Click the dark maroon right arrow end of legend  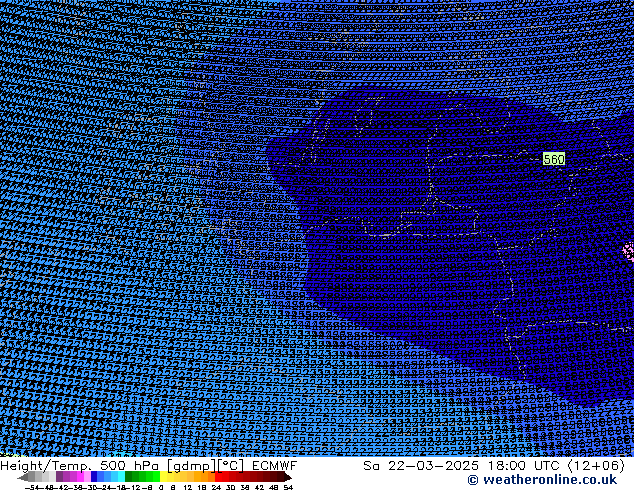288,477
